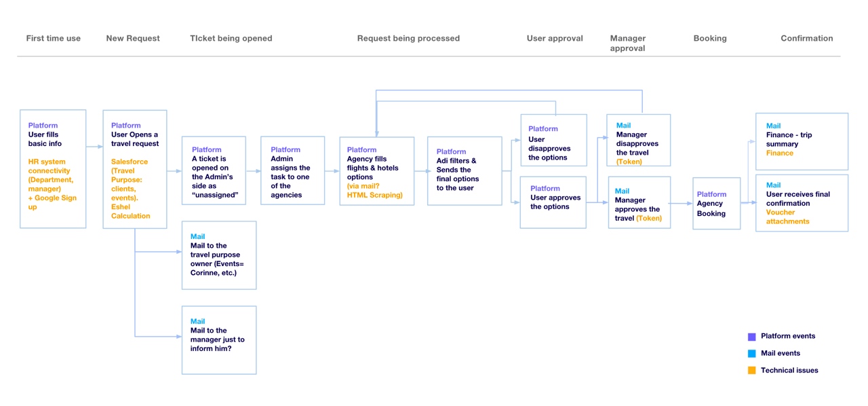This screenshot has height=406, width=868.
Task: Click the "User disapproves the options" box
Action: tap(553, 140)
